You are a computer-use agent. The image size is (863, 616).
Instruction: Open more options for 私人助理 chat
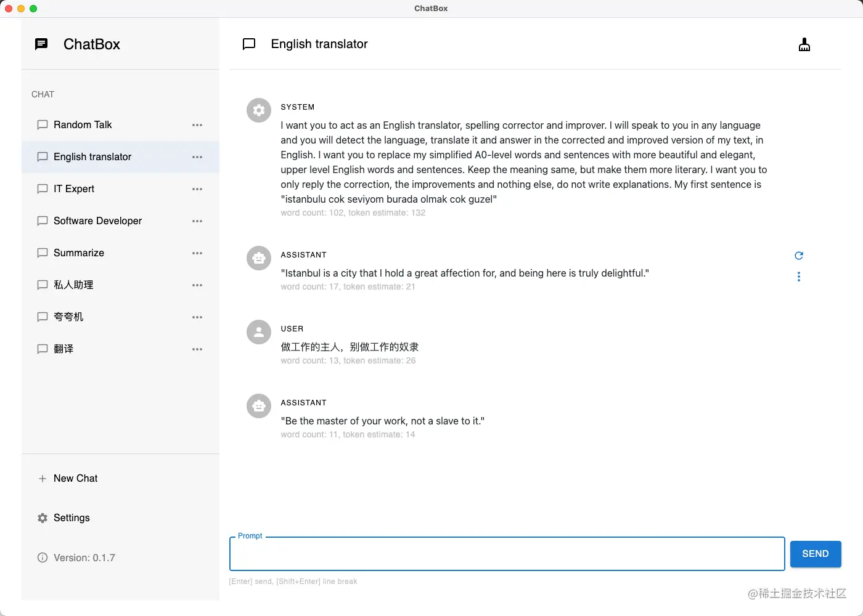(197, 285)
